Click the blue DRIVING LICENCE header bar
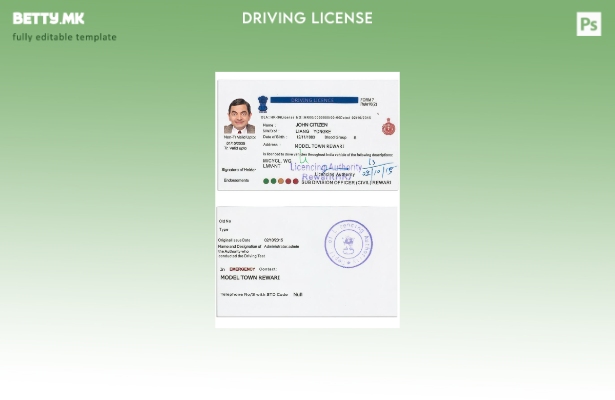 pyautogui.click(x=314, y=100)
